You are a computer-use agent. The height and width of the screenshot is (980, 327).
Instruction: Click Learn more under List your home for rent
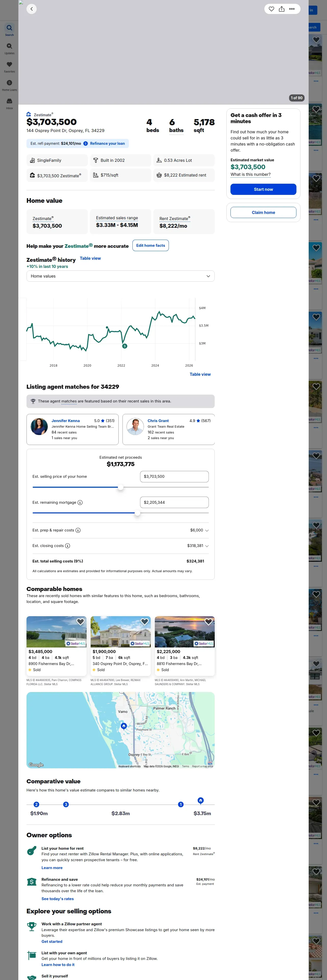52,868
